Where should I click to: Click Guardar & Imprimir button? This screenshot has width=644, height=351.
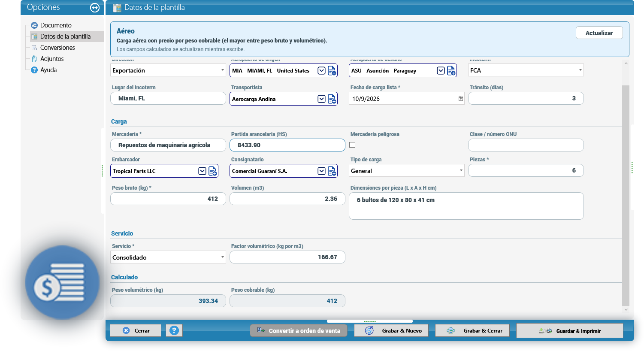point(570,331)
